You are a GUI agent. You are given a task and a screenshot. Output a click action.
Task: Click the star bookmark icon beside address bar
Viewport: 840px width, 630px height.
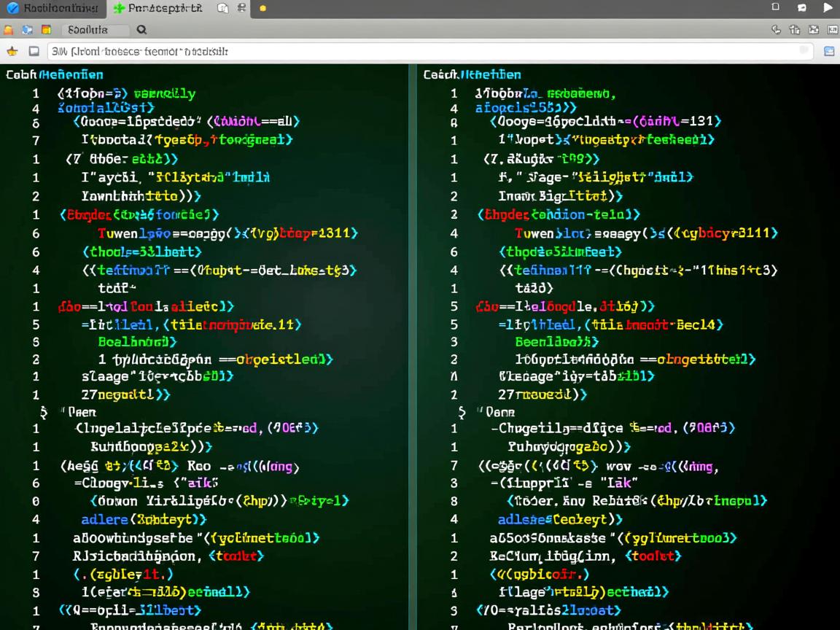click(x=12, y=51)
